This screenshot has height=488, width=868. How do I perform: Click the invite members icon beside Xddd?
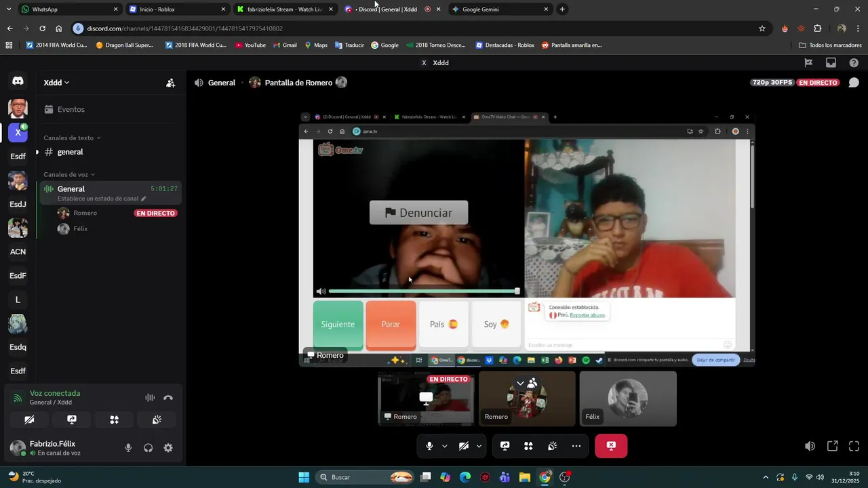[x=170, y=83]
